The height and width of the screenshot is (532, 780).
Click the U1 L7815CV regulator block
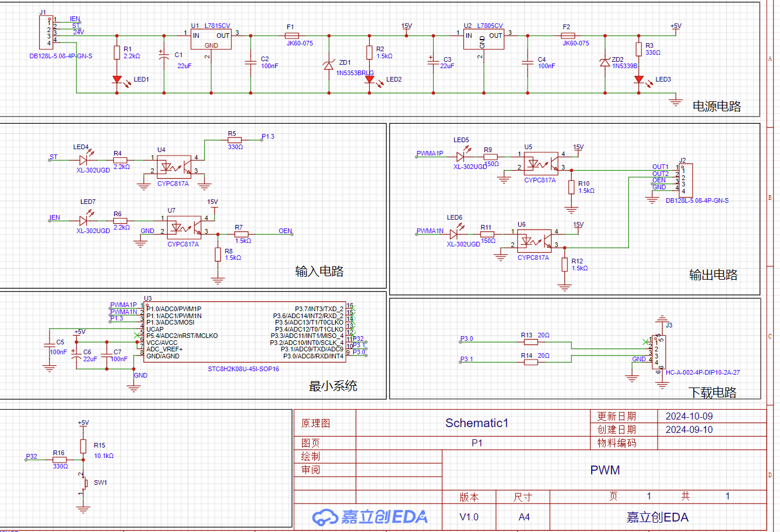(x=211, y=40)
